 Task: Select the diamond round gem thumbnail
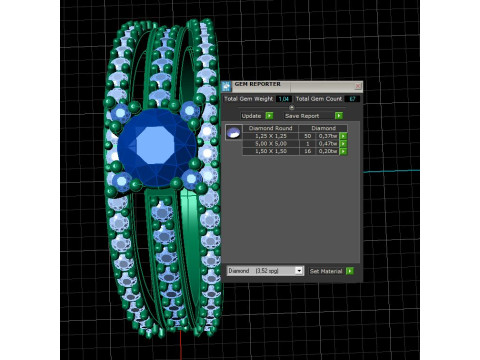(x=233, y=132)
